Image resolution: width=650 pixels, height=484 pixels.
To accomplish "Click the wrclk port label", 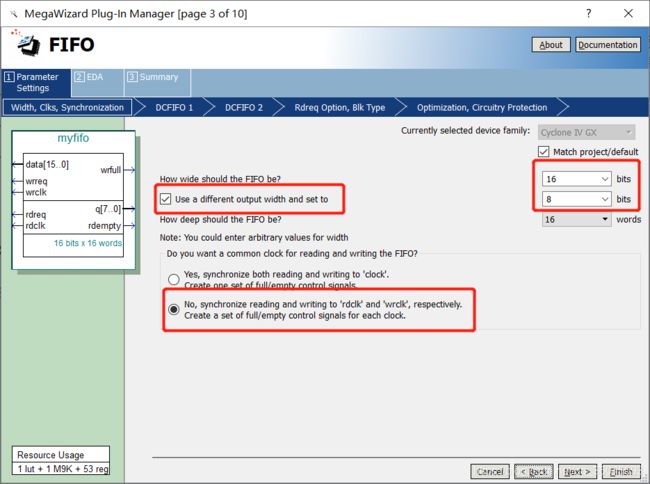I will [x=36, y=192].
